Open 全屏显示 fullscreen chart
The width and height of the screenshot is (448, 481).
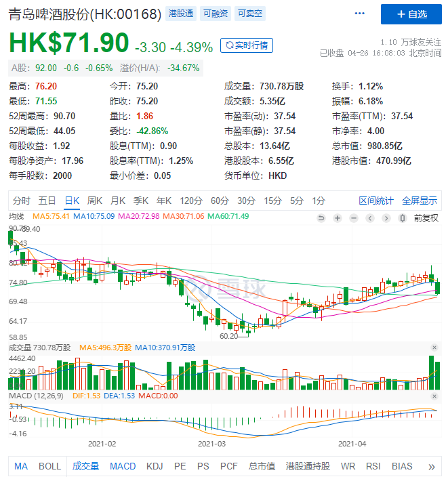point(420,201)
